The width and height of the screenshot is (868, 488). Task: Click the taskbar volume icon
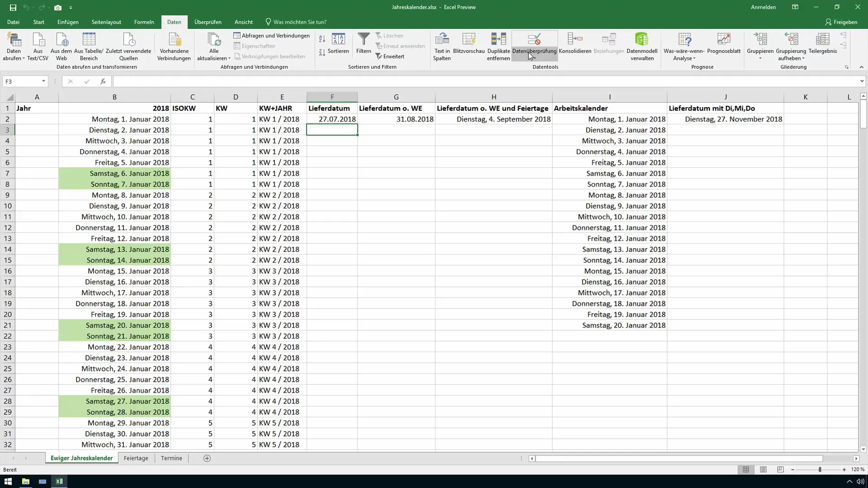click(x=860, y=481)
